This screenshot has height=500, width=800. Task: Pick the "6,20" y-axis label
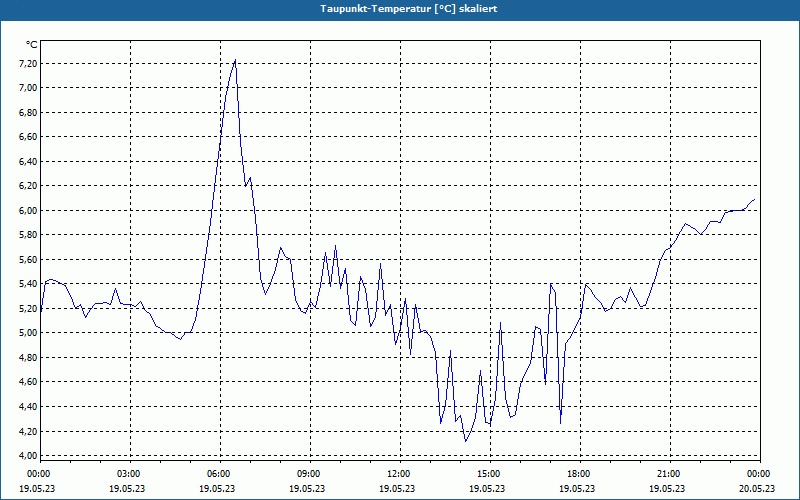point(28,186)
